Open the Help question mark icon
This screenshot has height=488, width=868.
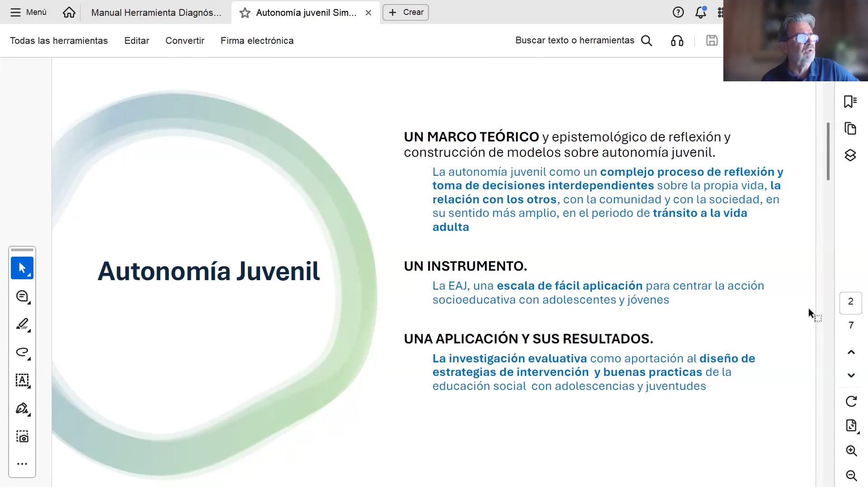[678, 12]
